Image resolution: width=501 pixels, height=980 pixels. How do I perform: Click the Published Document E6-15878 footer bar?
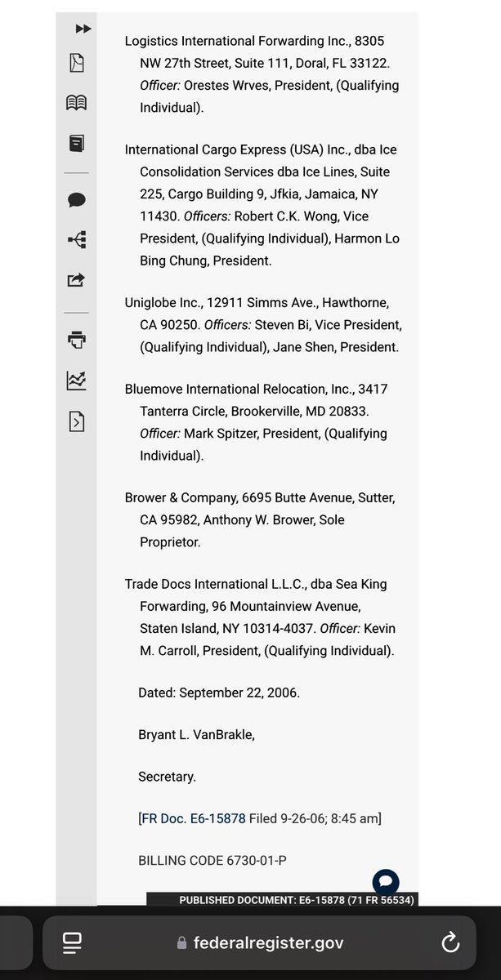pyautogui.click(x=297, y=900)
